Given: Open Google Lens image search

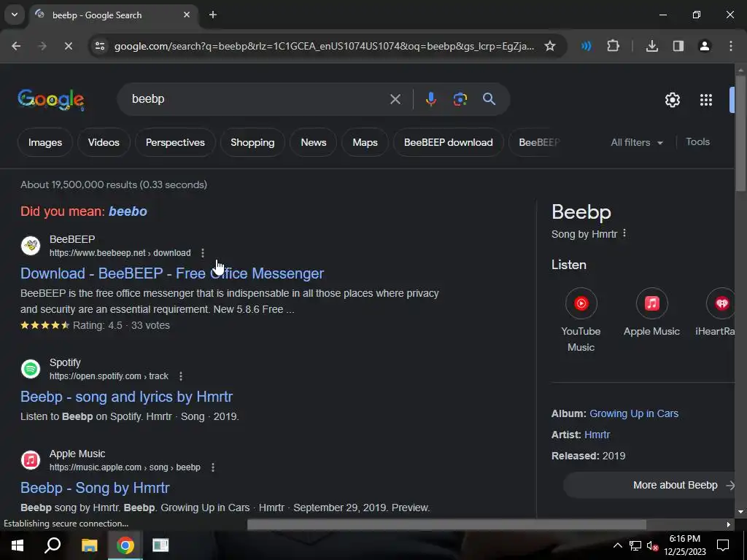Looking at the screenshot, I should [x=460, y=99].
